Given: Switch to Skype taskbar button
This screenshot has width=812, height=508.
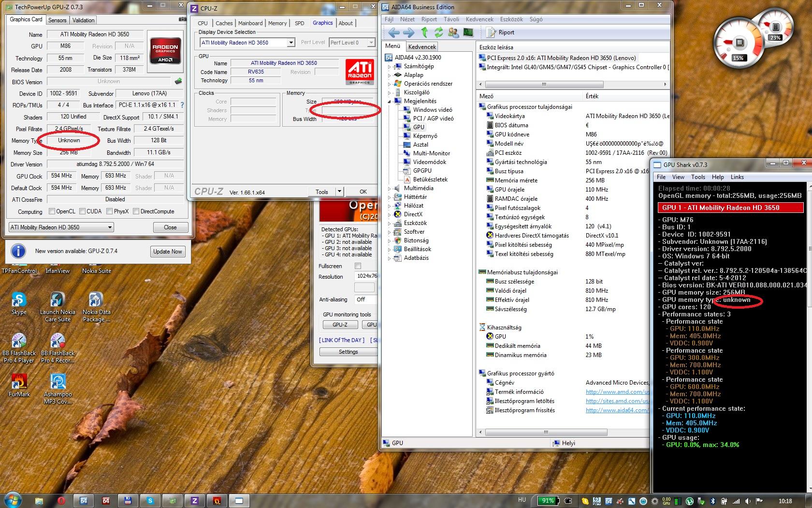Looking at the screenshot, I should 150,501.
